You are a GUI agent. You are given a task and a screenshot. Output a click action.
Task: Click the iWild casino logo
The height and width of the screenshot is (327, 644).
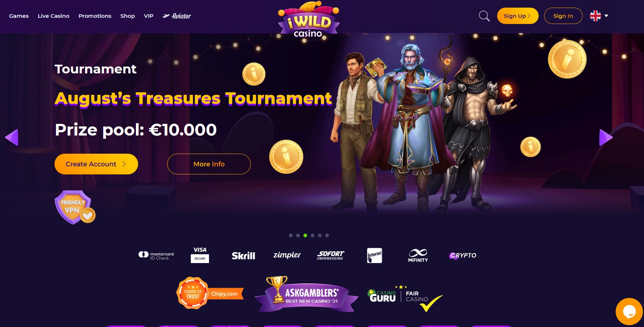(x=309, y=21)
